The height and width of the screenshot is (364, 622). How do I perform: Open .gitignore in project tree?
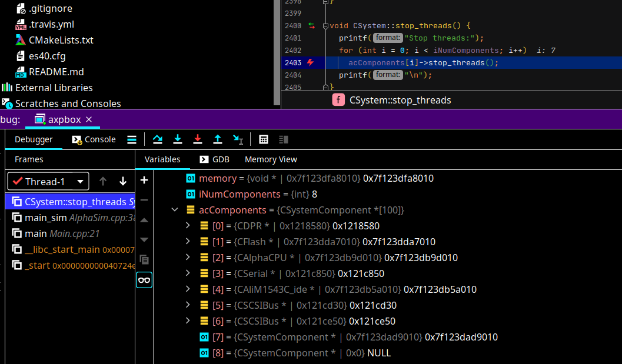coord(44,8)
